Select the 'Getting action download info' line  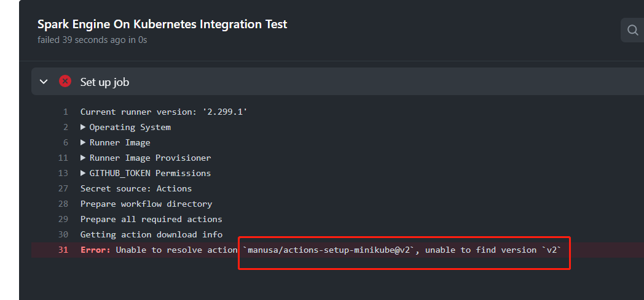pos(151,235)
